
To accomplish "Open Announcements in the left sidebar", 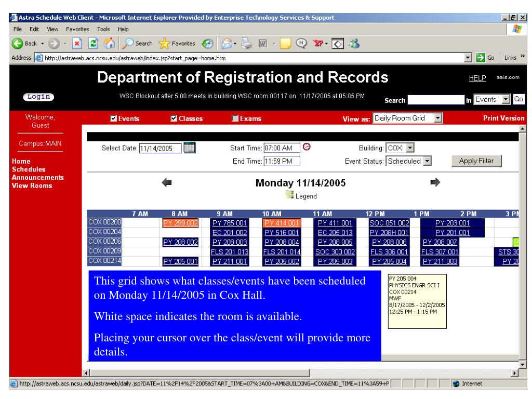I will [x=37, y=178].
